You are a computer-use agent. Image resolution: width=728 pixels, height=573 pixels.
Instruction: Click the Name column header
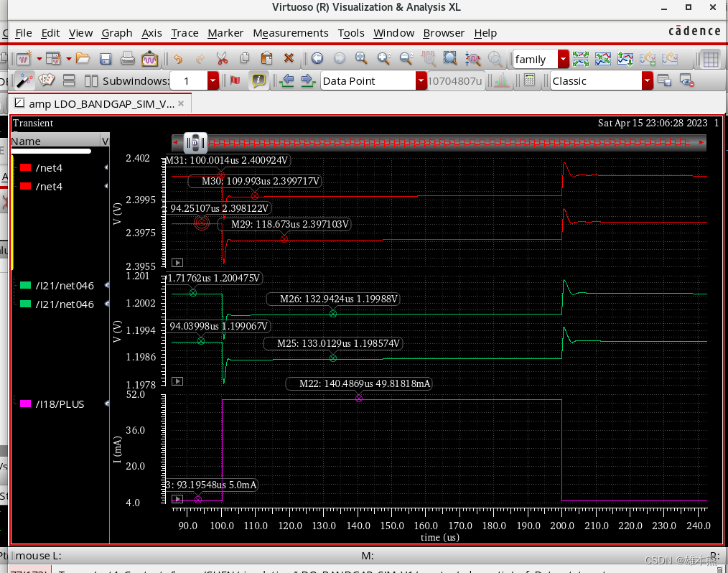click(56, 141)
